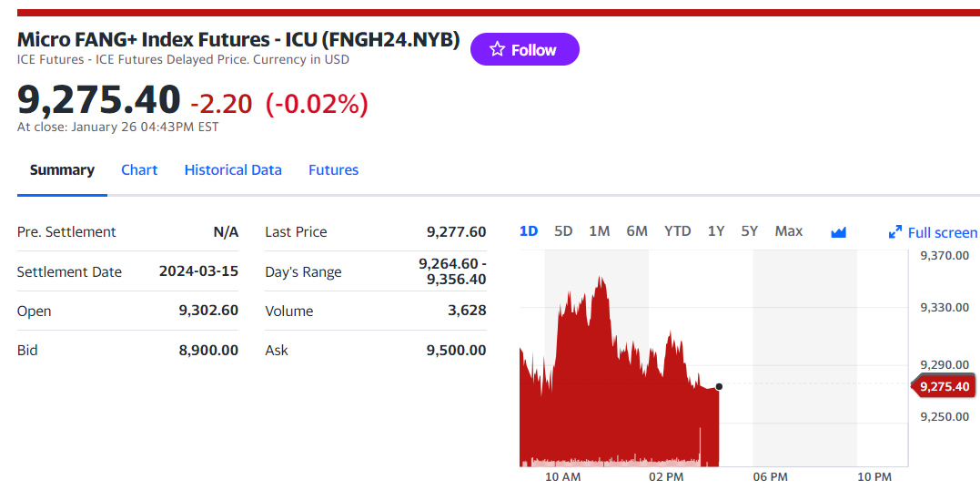Click the star icon in Follow button
980x490 pixels.
click(x=497, y=49)
